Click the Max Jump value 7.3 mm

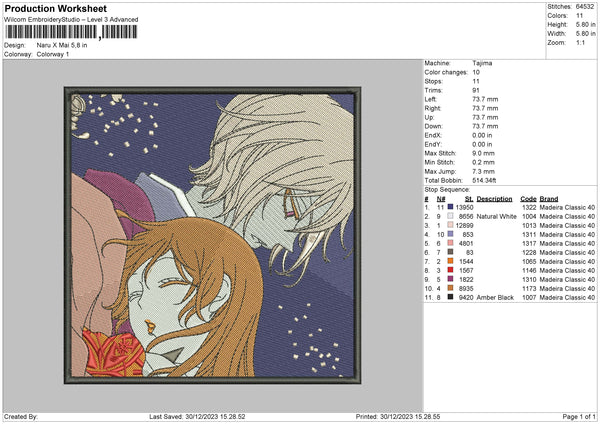pos(483,171)
